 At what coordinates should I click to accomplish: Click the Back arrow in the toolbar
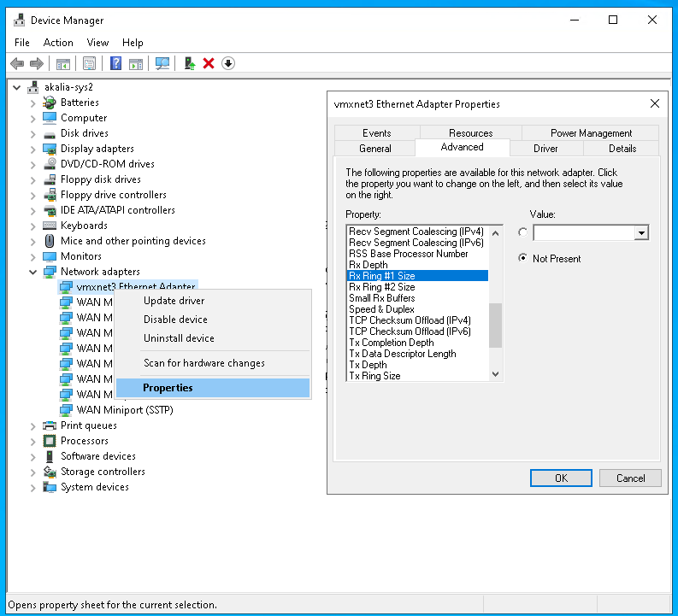[16, 63]
